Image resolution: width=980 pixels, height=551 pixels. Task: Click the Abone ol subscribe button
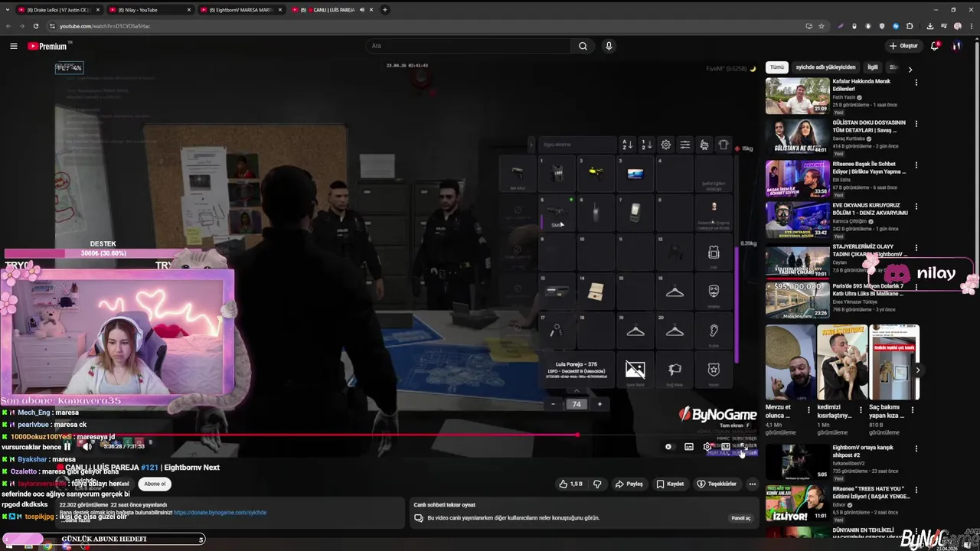tap(155, 484)
